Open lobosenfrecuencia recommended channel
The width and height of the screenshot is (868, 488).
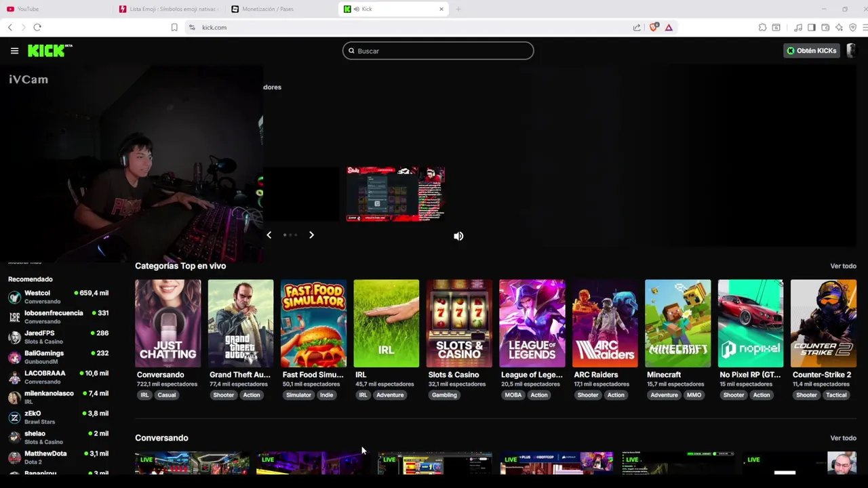point(58,317)
